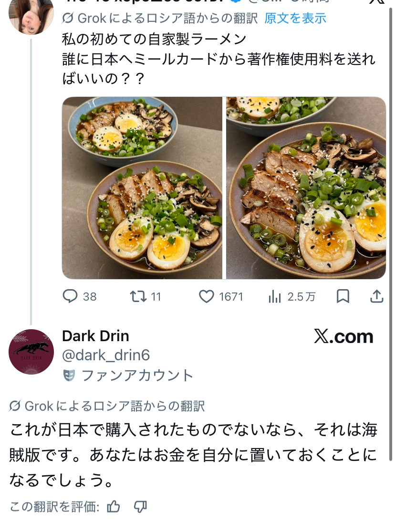The width and height of the screenshot is (395, 532).
Task: Open view analytics bar chart icon
Action: 275,297
